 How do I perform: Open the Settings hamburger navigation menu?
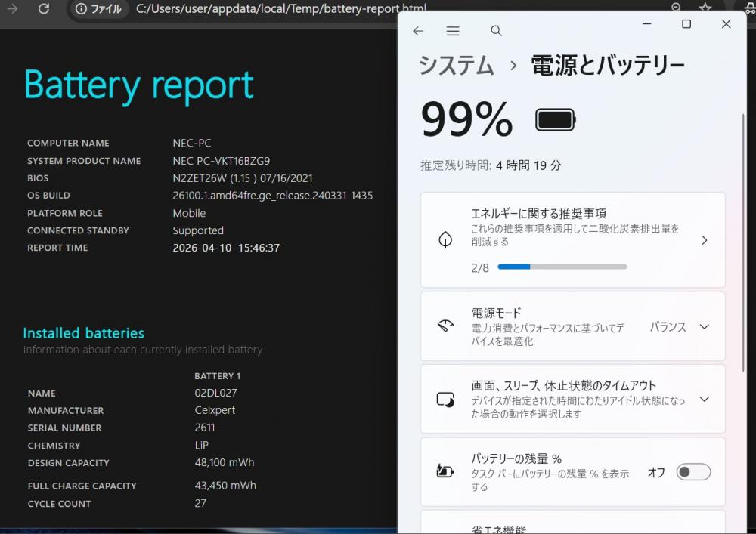[453, 31]
